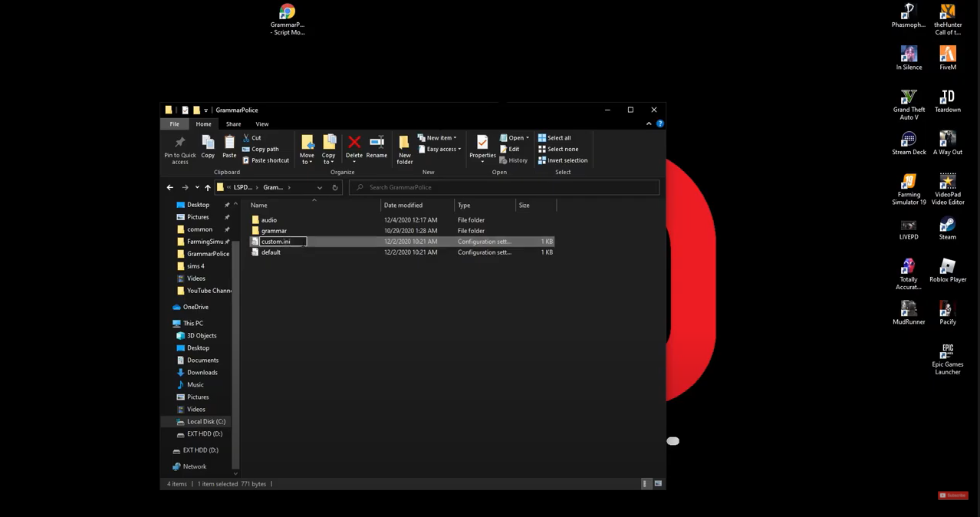Open the Share ribbon tab
This screenshot has height=517, width=980.
pyautogui.click(x=233, y=124)
